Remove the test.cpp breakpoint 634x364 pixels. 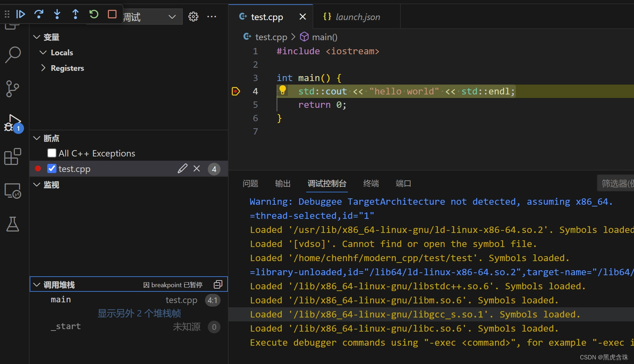click(197, 169)
